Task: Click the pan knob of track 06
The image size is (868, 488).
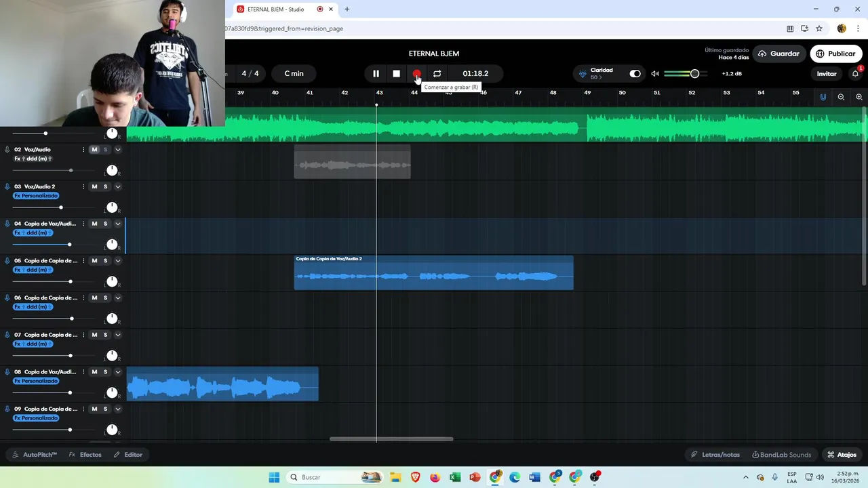Action: pos(112,319)
